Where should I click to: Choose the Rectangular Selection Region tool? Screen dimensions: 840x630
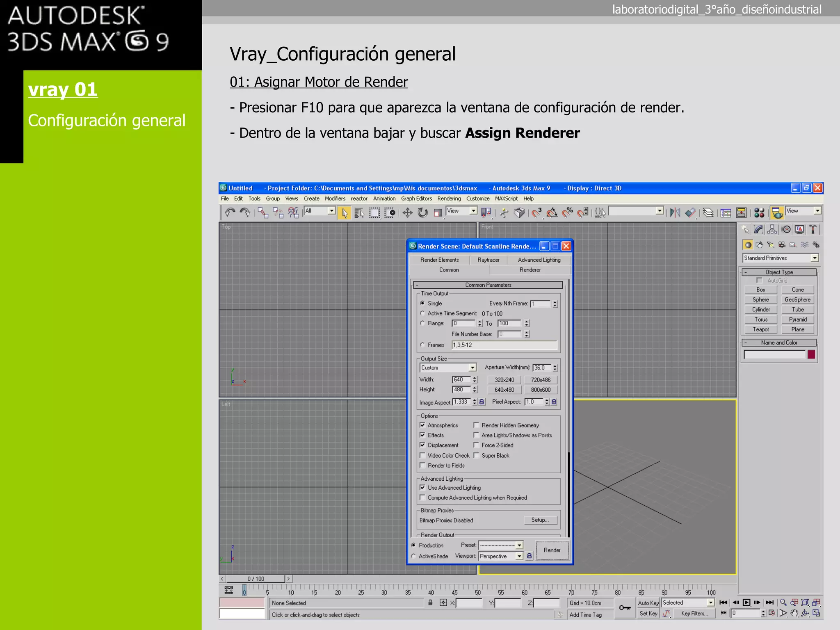coord(374,212)
